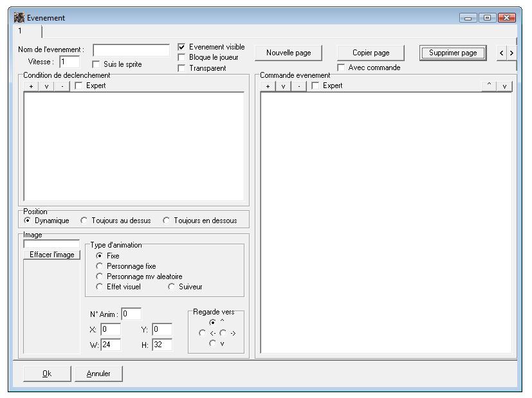Confirm with the Ok button
The width and height of the screenshot is (532, 398).
point(47,374)
